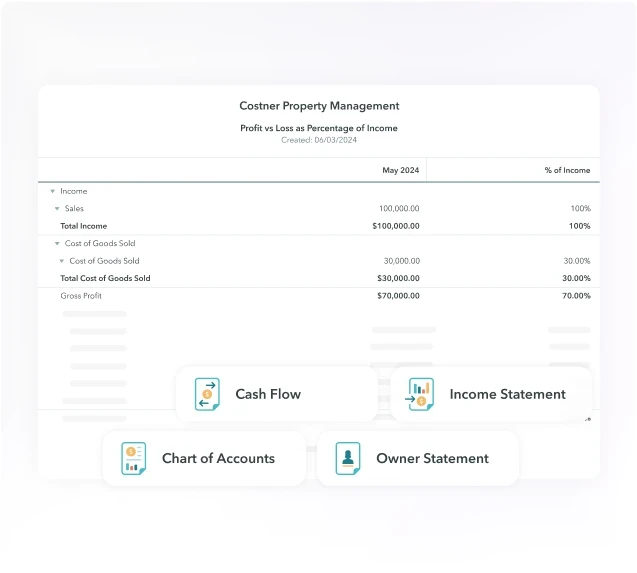Click the 100,000.00 Sales amount
Image resolution: width=637 pixels, height=573 pixels.
(399, 208)
